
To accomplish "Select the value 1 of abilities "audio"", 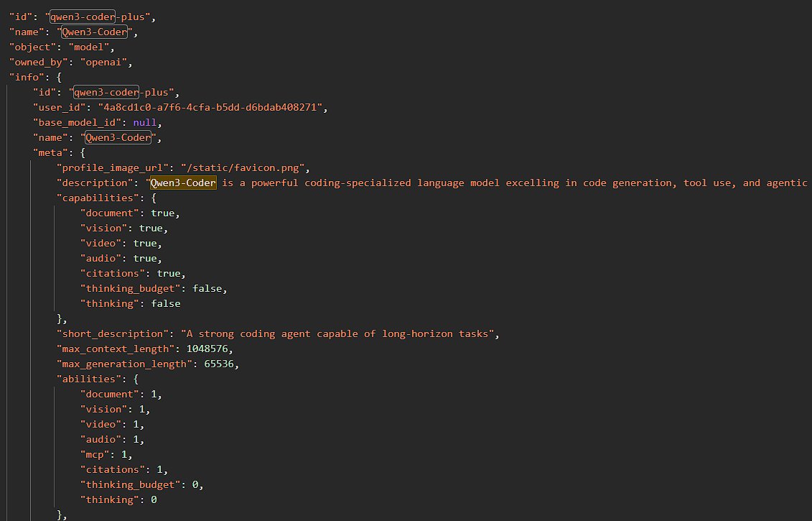I will coord(136,439).
